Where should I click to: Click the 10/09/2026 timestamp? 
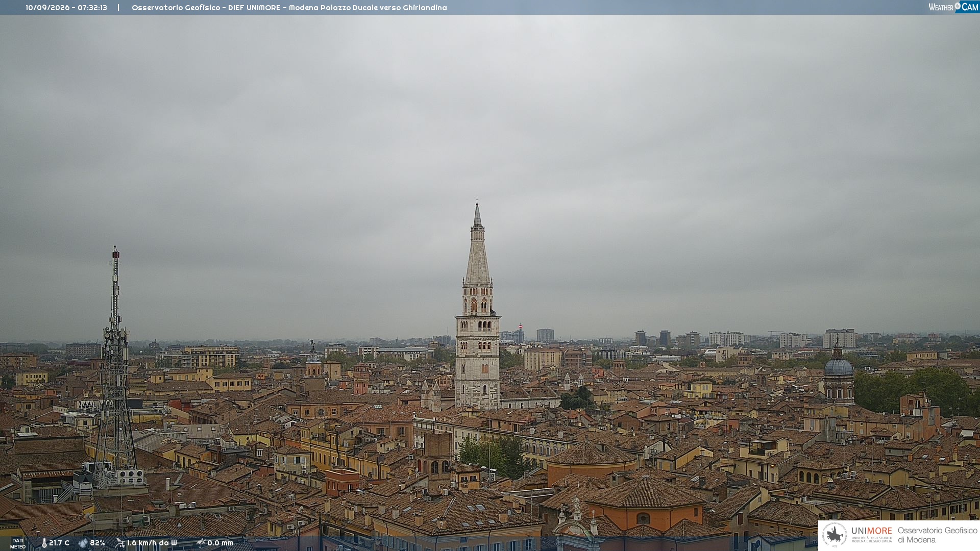coord(66,8)
